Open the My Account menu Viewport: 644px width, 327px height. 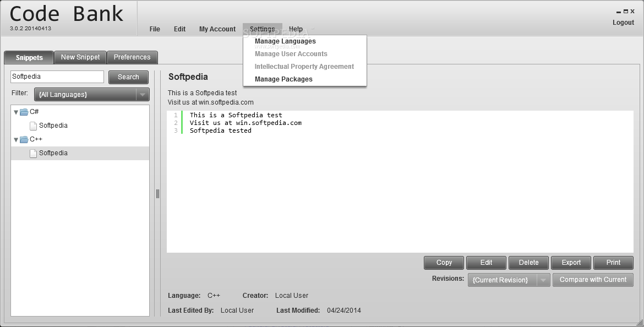point(217,29)
